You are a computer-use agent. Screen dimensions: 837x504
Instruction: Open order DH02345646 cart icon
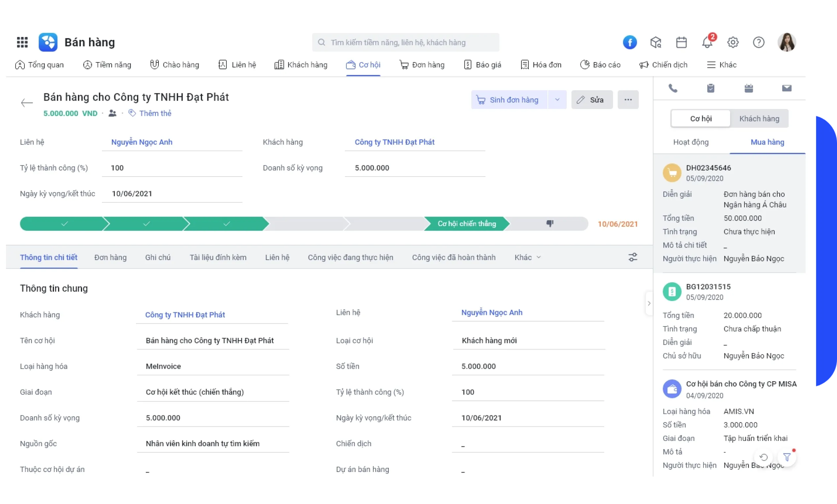[672, 173]
